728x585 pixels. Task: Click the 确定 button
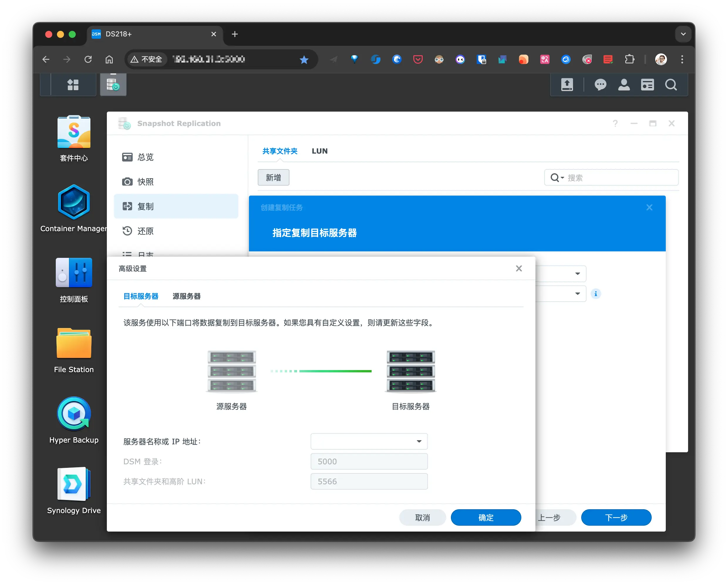486,517
